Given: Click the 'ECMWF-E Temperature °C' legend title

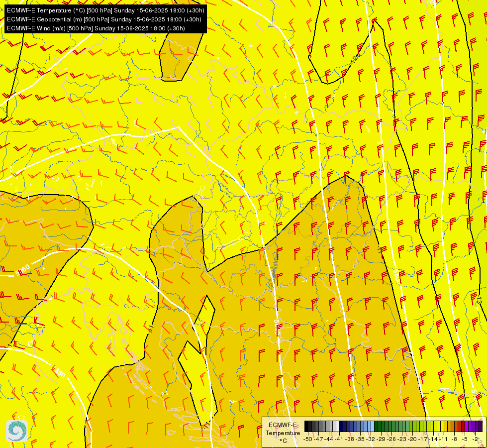Looking at the screenshot, I should [x=283, y=433].
